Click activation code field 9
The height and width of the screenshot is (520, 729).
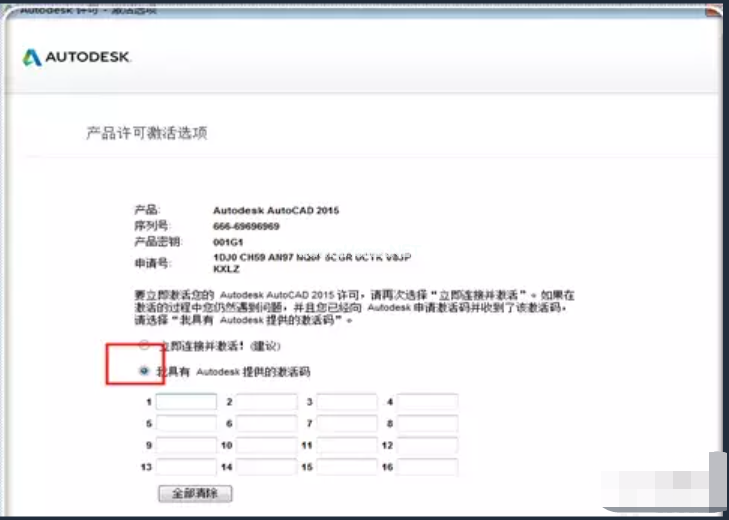click(x=186, y=446)
